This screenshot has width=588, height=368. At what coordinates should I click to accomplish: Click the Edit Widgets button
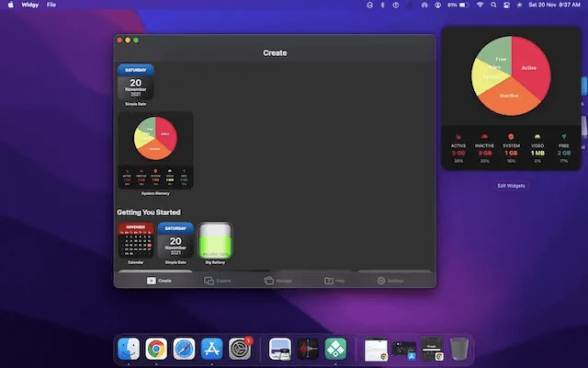coord(513,186)
